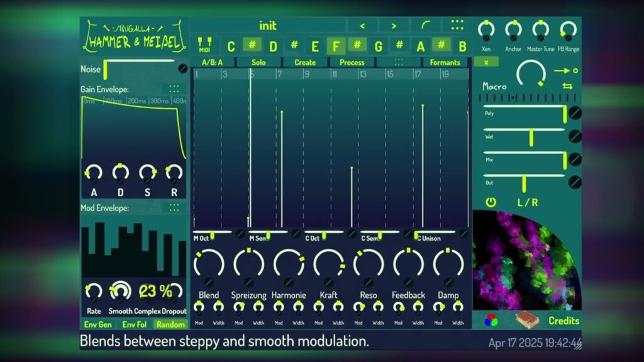The image size is (644, 362).
Task: Select the Random mode tab
Action: click(170, 324)
